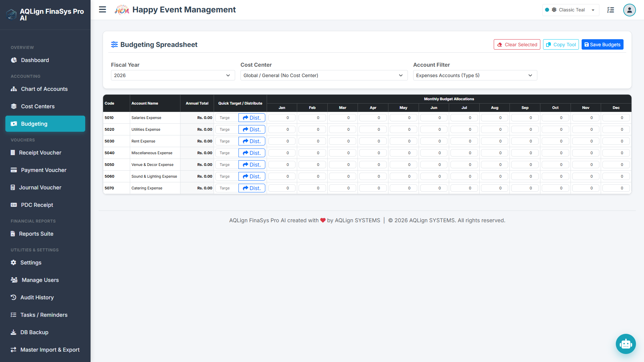
Task: Click Dist. for Utilities Expense row
Action: [252, 129]
